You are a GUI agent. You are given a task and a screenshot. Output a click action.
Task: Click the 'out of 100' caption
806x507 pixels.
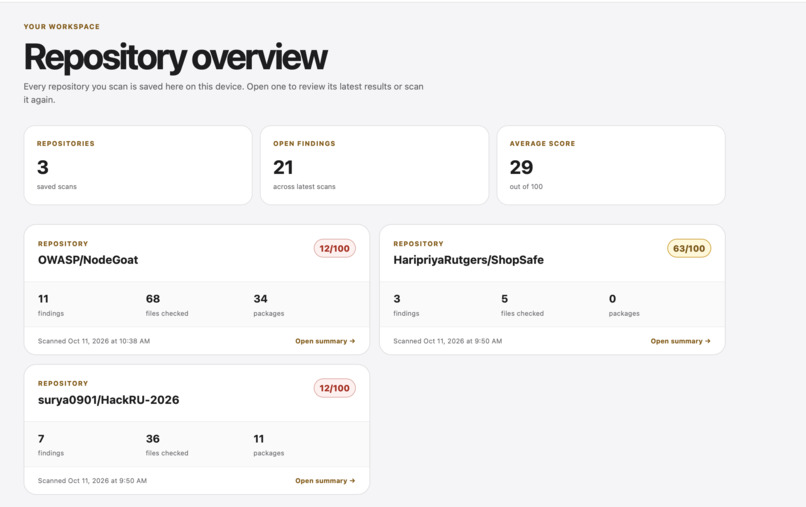526,187
